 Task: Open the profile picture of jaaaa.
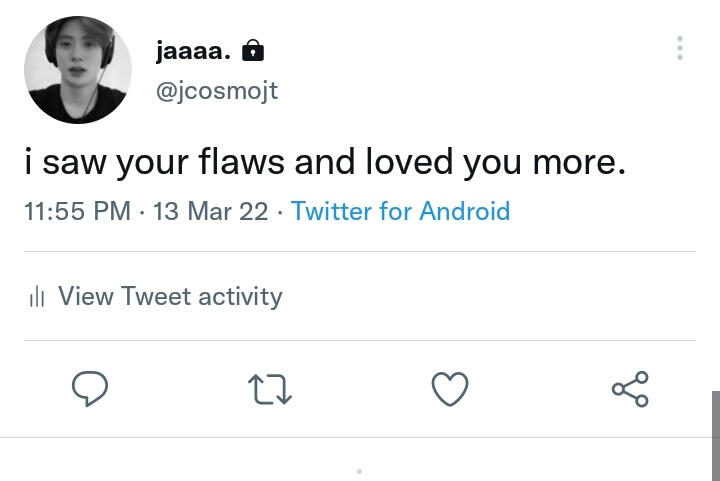tap(78, 70)
